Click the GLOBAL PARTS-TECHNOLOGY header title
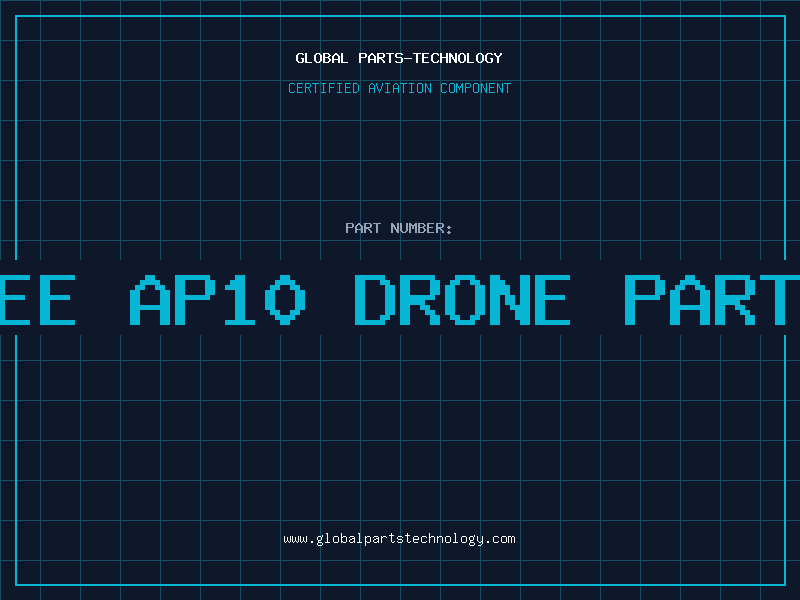The image size is (800, 600). coord(399,58)
